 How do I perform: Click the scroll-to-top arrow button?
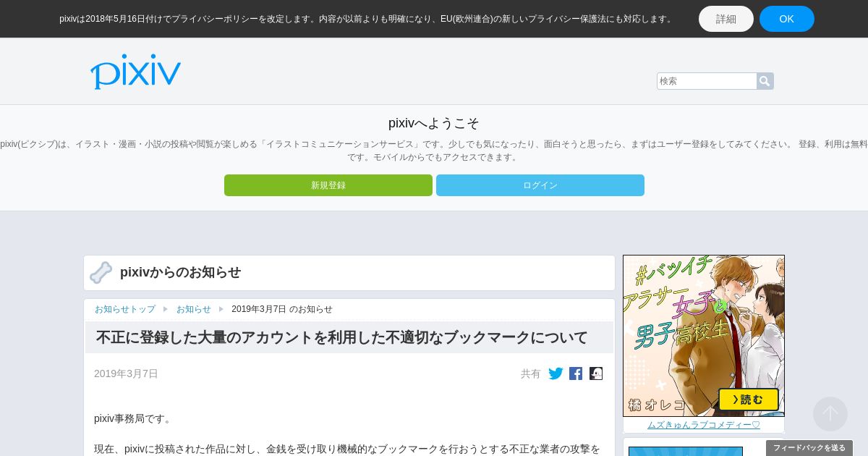click(830, 414)
